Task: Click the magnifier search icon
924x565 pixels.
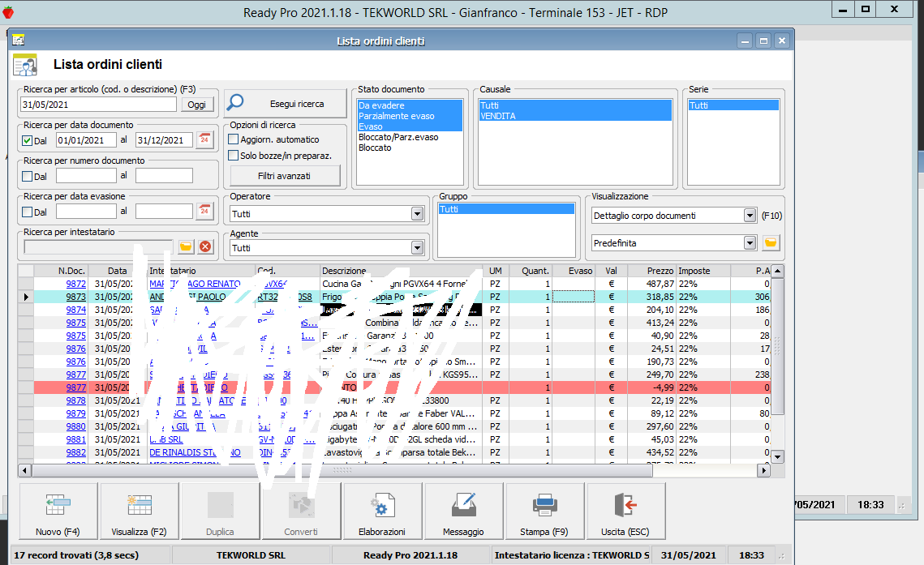Action: tap(235, 102)
